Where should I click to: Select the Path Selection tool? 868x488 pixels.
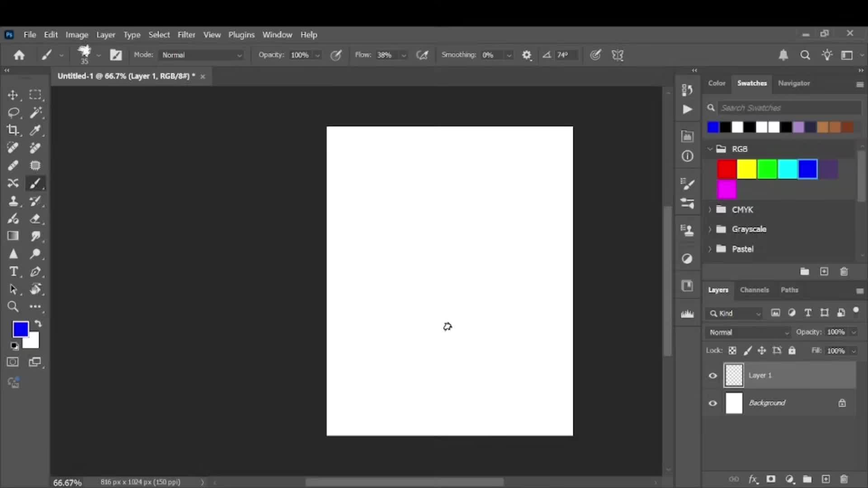tap(13, 289)
